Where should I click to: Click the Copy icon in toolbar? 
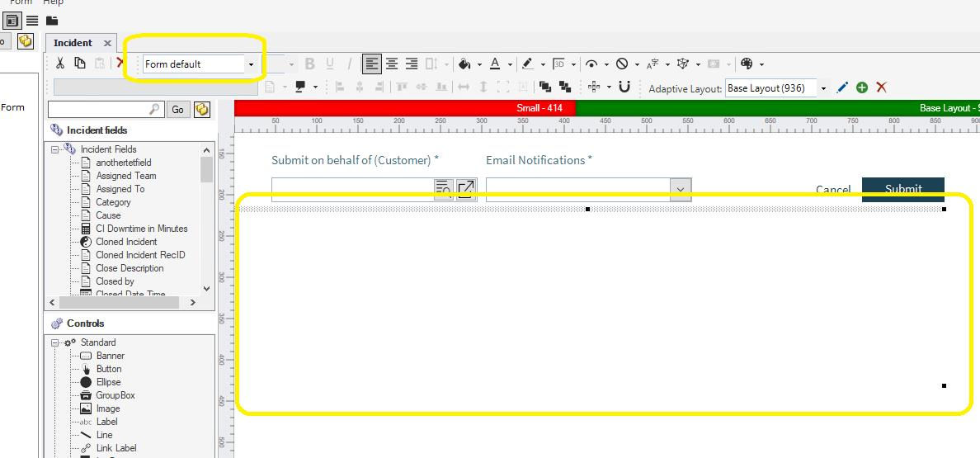click(x=80, y=64)
